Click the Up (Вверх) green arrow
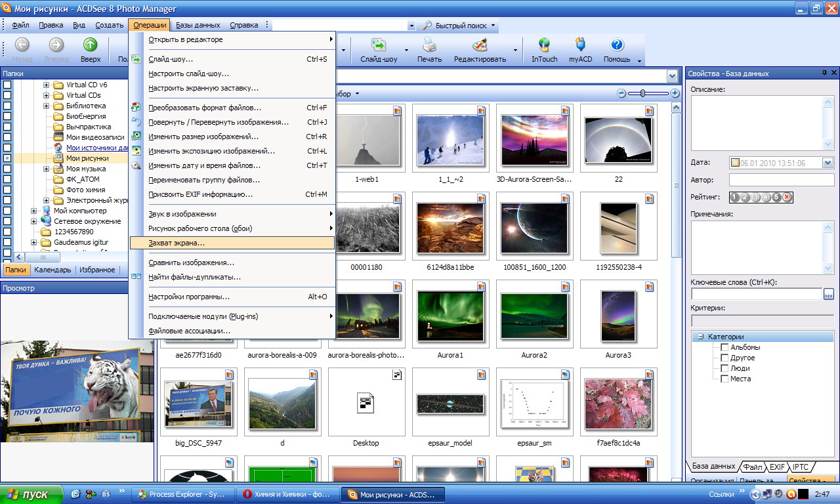The image size is (840, 504). pyautogui.click(x=90, y=45)
